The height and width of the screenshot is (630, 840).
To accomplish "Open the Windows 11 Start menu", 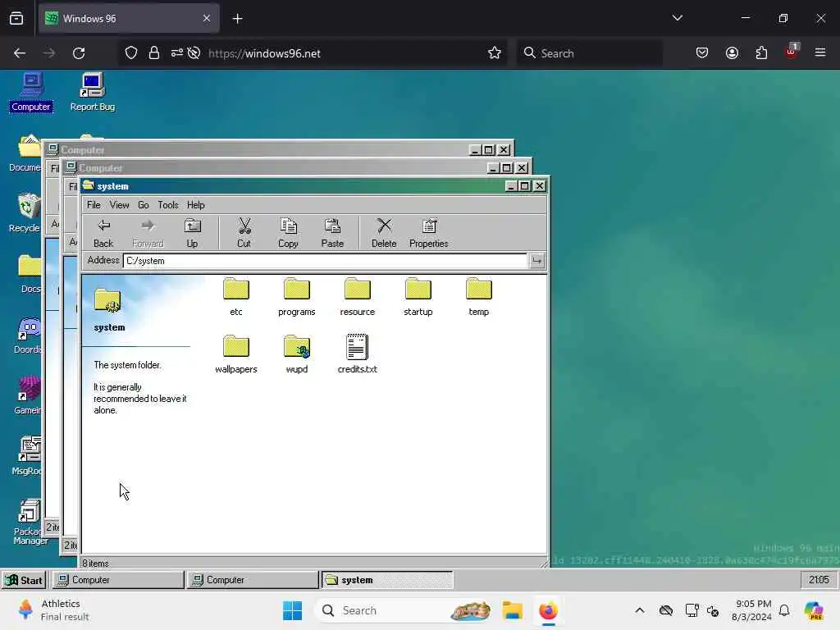I will click(x=293, y=610).
